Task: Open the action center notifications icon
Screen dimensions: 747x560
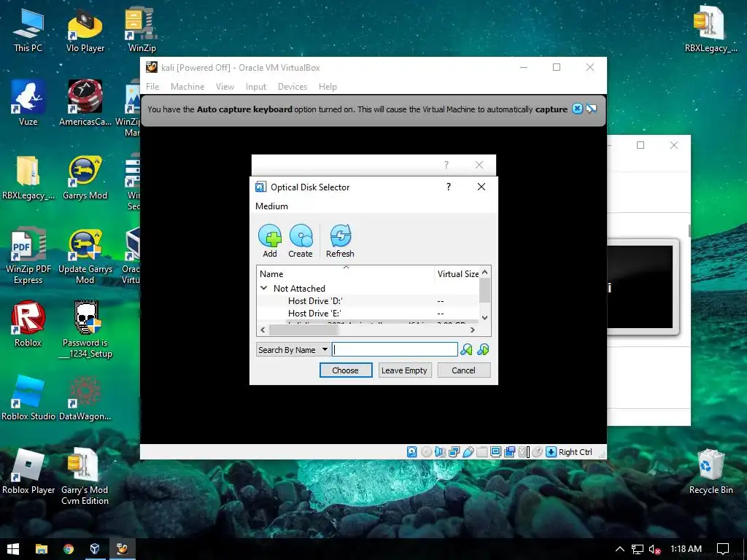Action: 723,549
